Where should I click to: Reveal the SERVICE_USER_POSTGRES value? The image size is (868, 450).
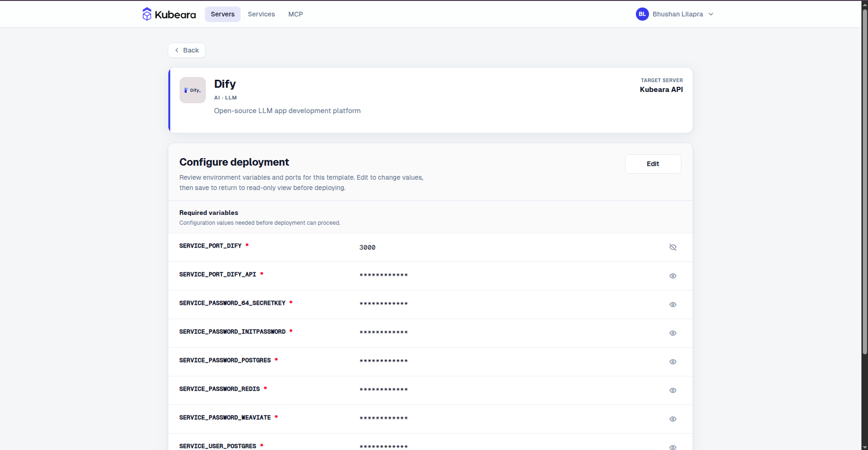click(673, 447)
